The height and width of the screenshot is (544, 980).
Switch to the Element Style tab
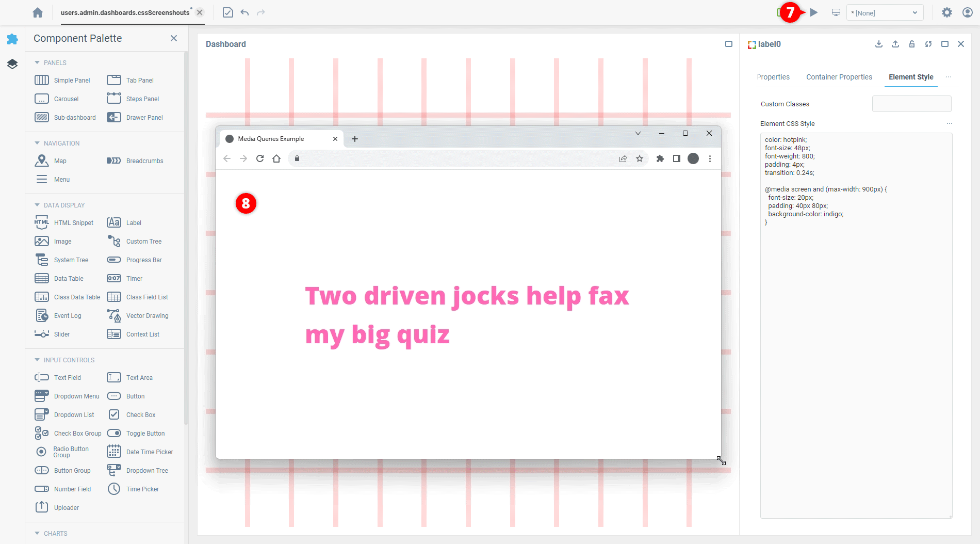(x=910, y=77)
